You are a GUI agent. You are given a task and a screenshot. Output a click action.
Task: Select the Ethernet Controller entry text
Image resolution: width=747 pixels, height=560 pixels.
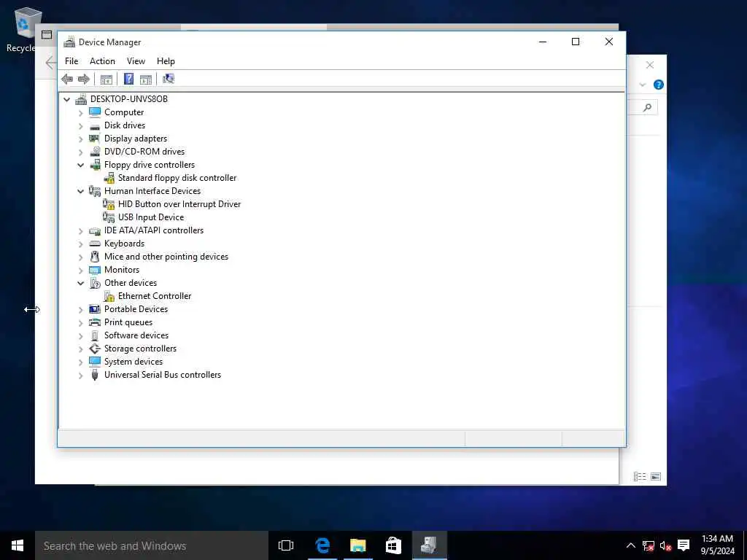click(155, 296)
